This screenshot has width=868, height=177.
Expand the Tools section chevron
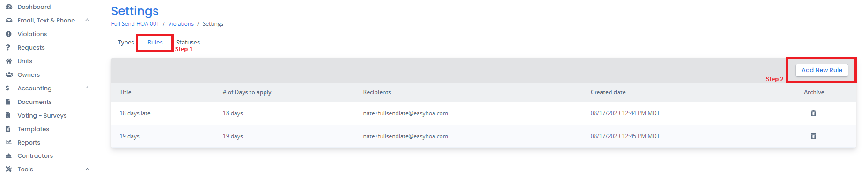tap(88, 169)
